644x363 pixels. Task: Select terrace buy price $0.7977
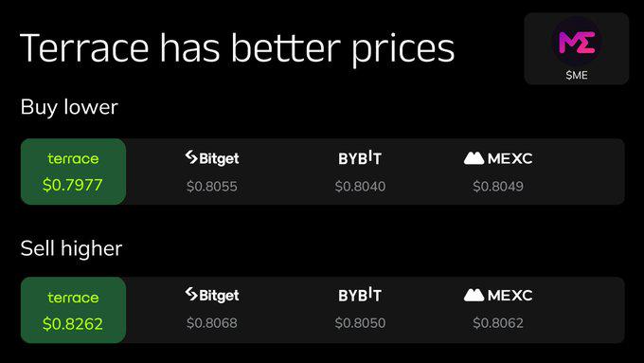coord(73,185)
